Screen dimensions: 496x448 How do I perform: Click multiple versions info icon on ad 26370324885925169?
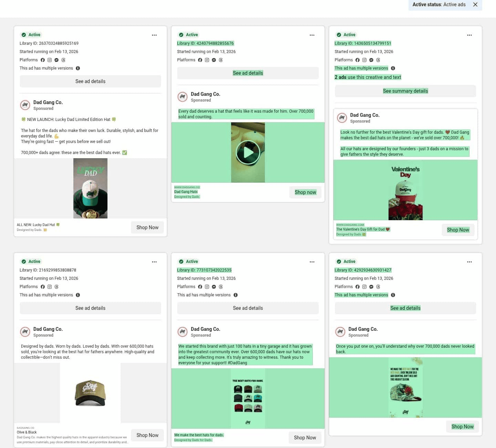click(78, 68)
